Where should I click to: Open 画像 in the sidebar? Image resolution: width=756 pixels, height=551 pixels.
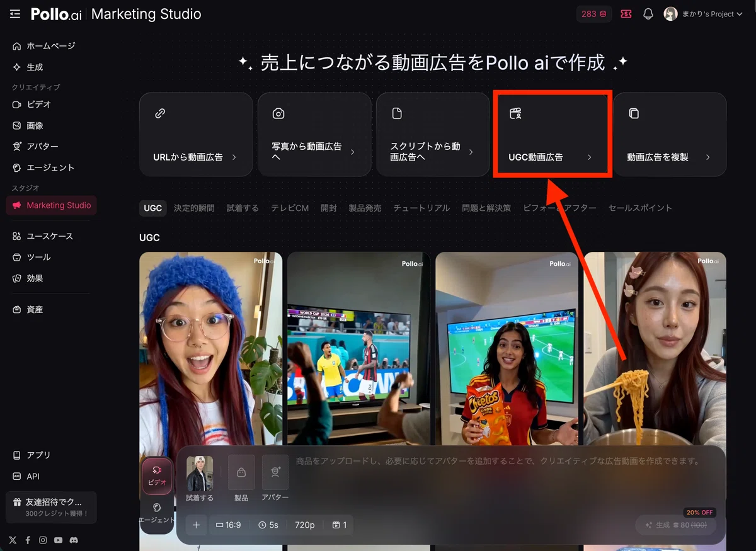pyautogui.click(x=51, y=126)
